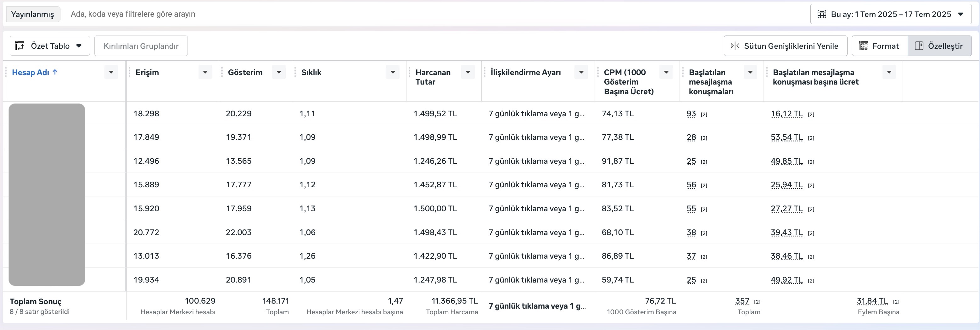
Task: Open Hesap Adı column dropdown arrow
Action: coord(111,72)
